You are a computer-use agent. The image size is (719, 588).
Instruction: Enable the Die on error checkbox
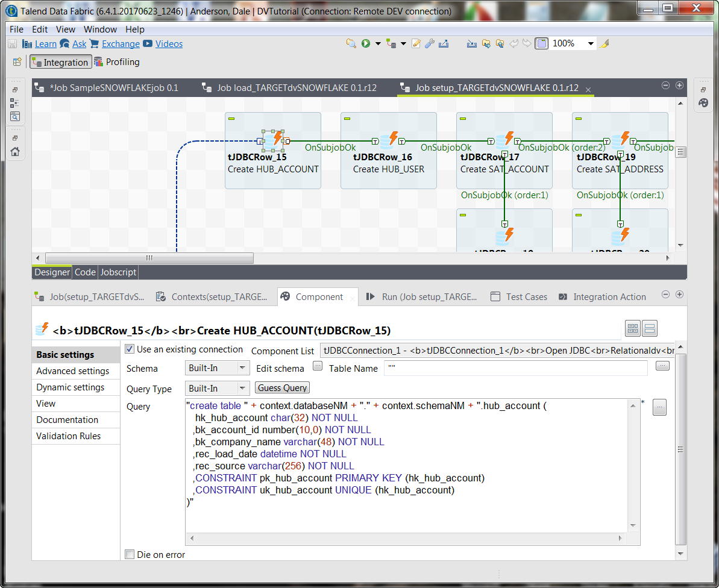click(x=130, y=554)
